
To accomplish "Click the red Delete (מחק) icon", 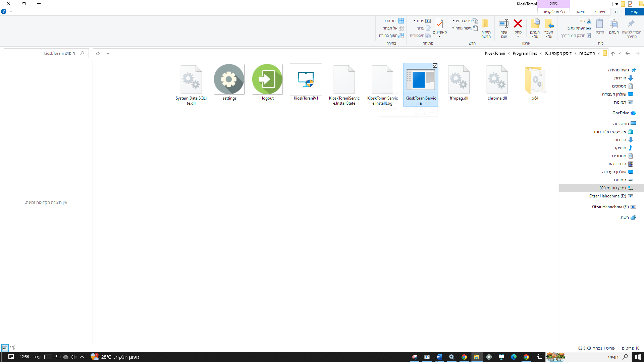I will [518, 24].
